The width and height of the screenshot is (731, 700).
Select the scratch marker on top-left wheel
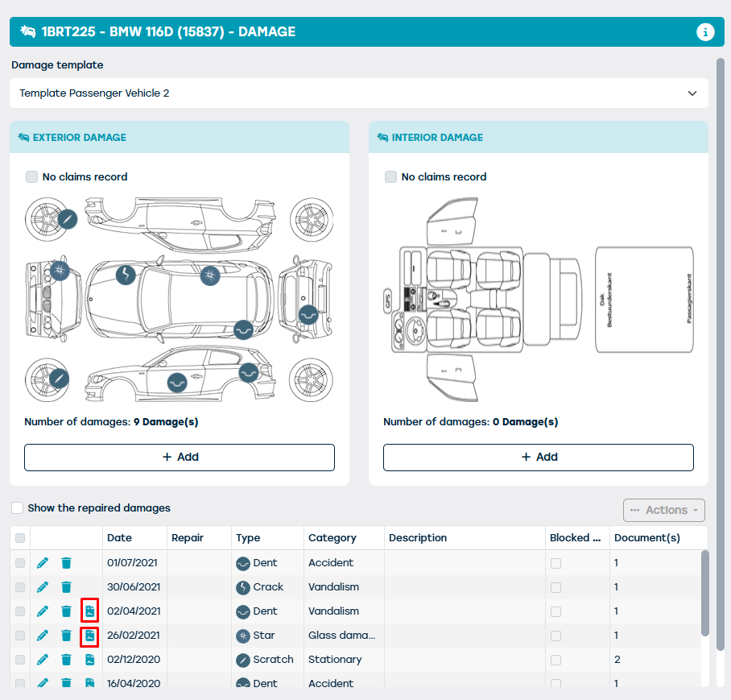pos(68,219)
